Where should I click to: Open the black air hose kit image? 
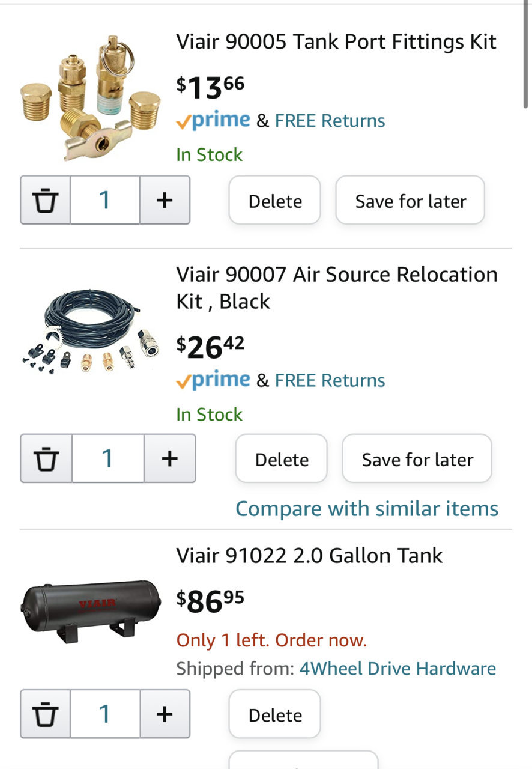click(91, 332)
